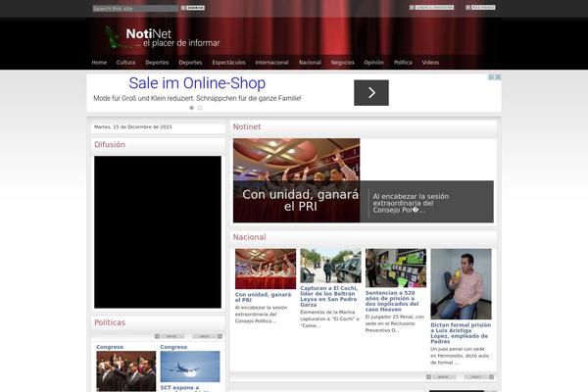The width and height of the screenshot is (588, 392).
Task: Open the RSS Feeds link
Action: tap(480, 7)
